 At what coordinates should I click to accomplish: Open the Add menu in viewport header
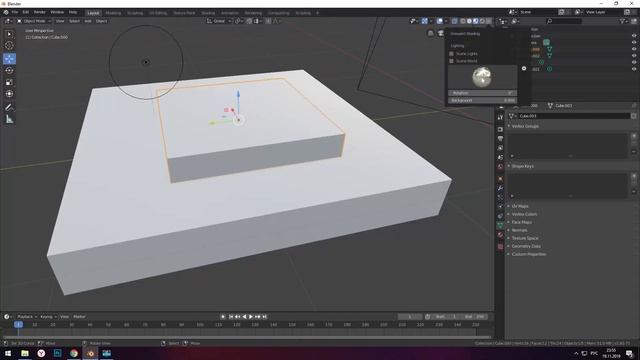[88, 21]
